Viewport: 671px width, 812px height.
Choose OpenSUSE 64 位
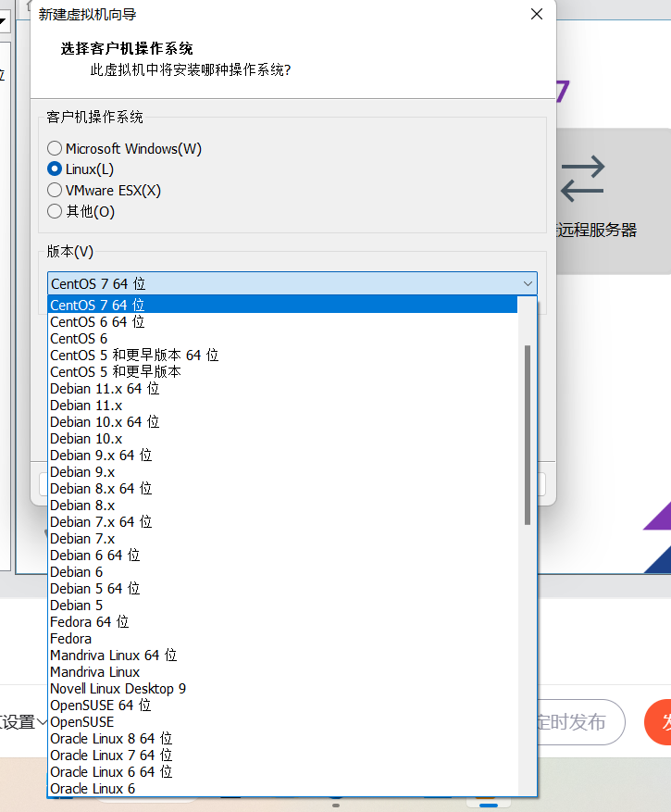282,705
